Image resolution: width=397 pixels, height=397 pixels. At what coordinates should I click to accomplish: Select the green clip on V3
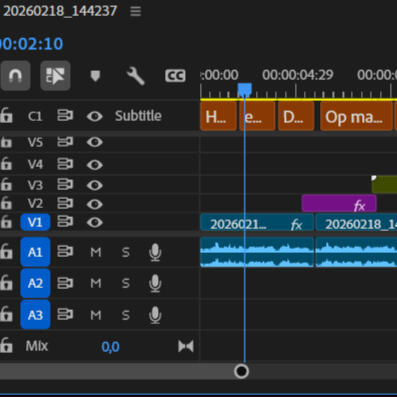click(x=384, y=184)
